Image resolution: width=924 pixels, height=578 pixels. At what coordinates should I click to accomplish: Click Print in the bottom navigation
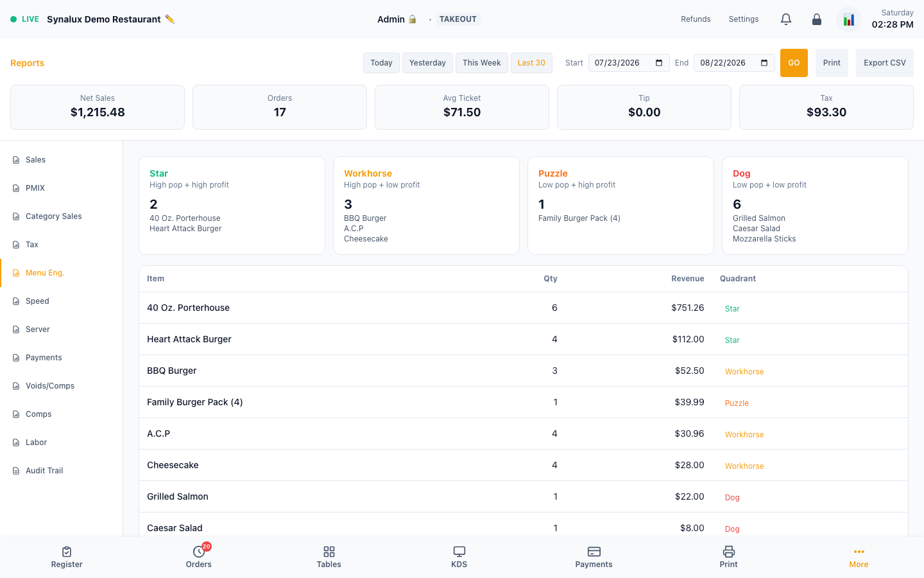(x=729, y=557)
